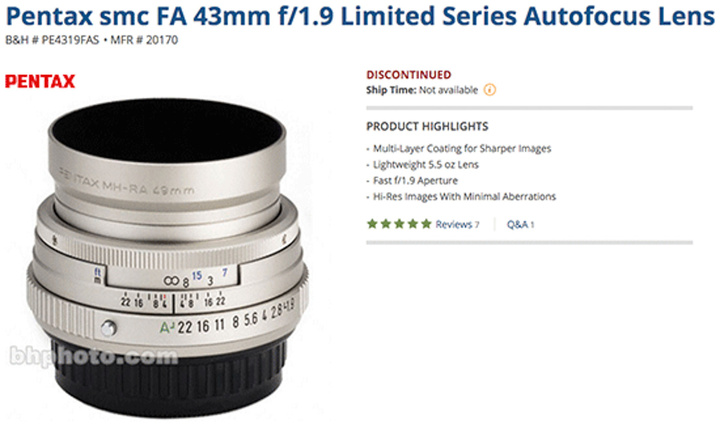Image resolution: width=720 pixels, height=428 pixels.
Task: Click the bhphoto.com watermark on image
Action: click(93, 356)
